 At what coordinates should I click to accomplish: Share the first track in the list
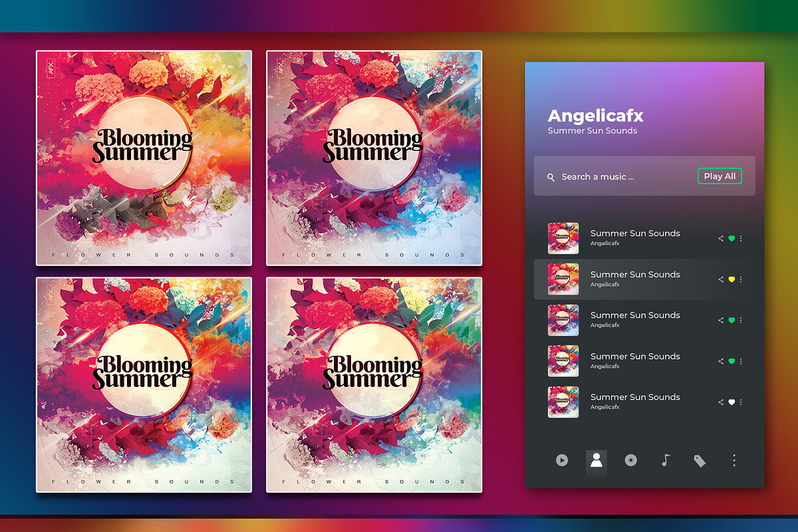coord(721,239)
